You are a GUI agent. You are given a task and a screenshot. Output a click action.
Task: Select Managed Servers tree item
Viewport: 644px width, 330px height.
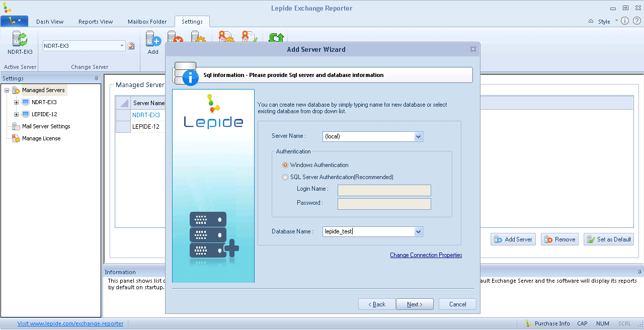[43, 91]
